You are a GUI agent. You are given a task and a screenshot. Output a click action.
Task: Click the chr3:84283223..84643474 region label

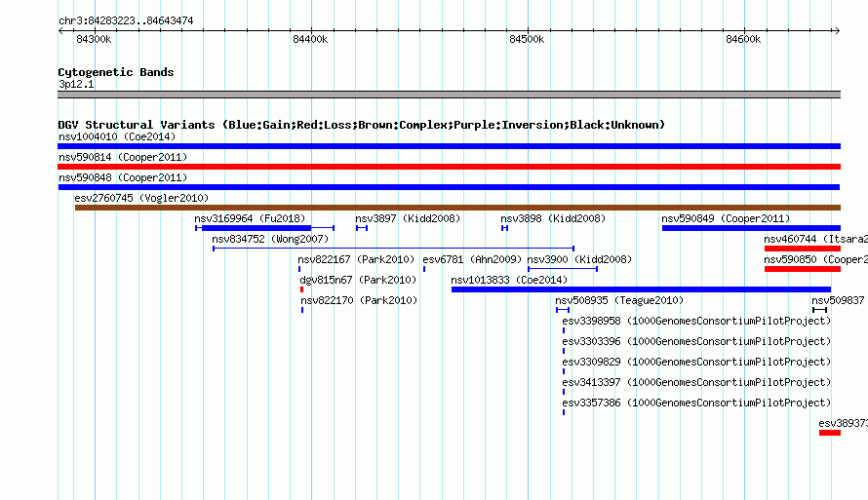[126, 20]
